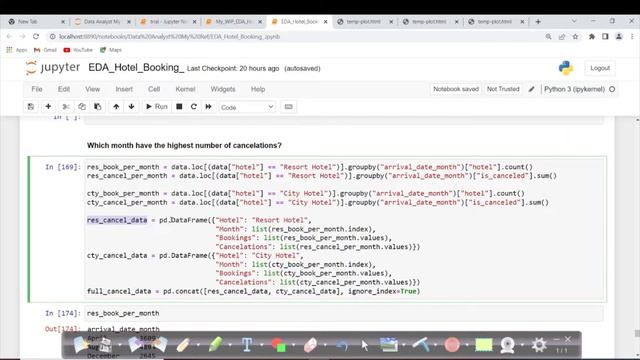This screenshot has height=360, width=640.
Task: Select the eraser tool in annotation bar
Action: click(311, 344)
